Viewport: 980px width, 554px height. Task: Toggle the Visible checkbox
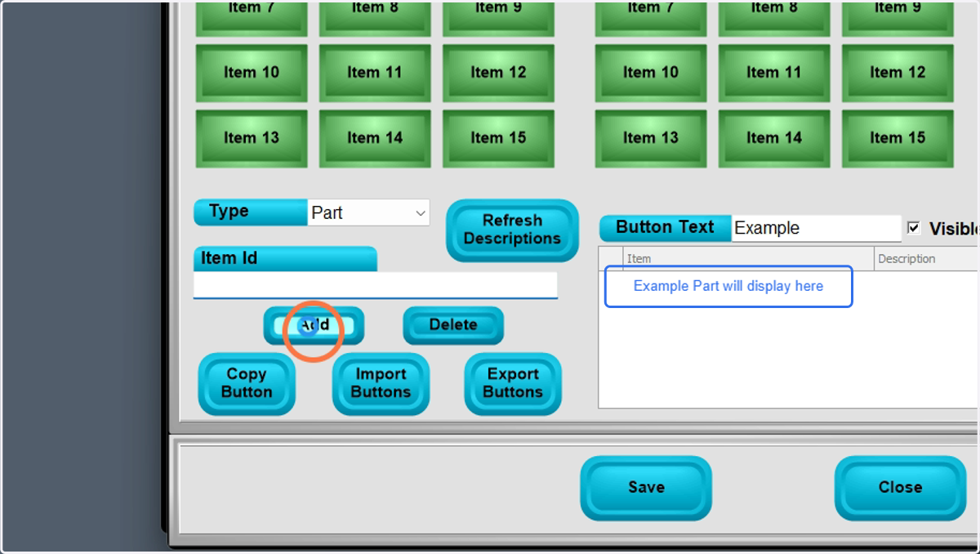(914, 228)
